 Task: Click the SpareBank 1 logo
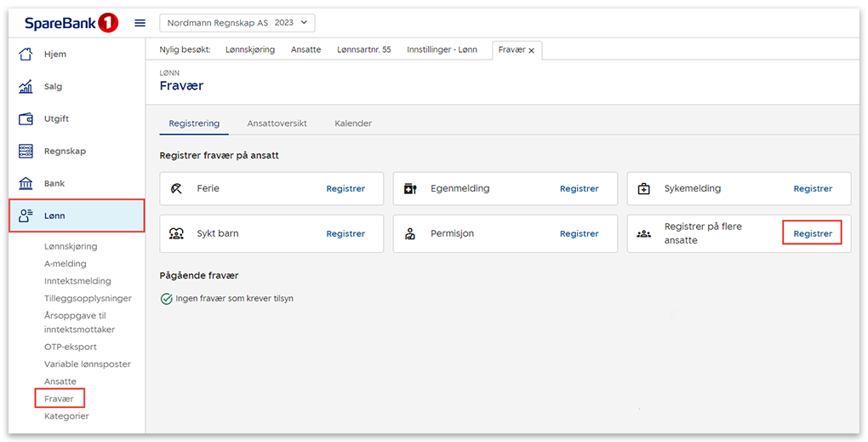click(x=71, y=23)
